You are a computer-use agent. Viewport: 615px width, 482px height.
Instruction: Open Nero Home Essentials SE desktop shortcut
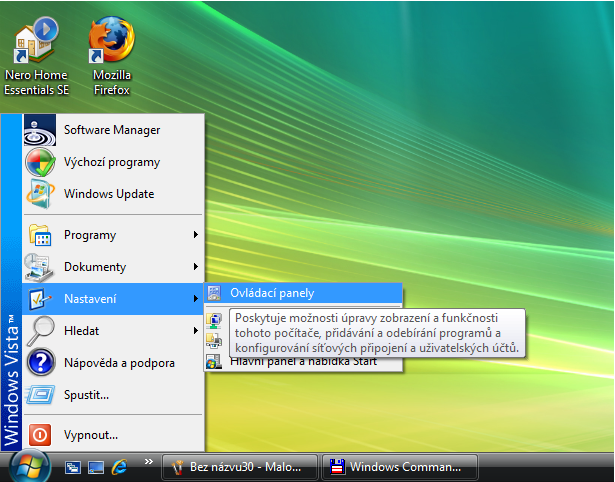click(36, 56)
